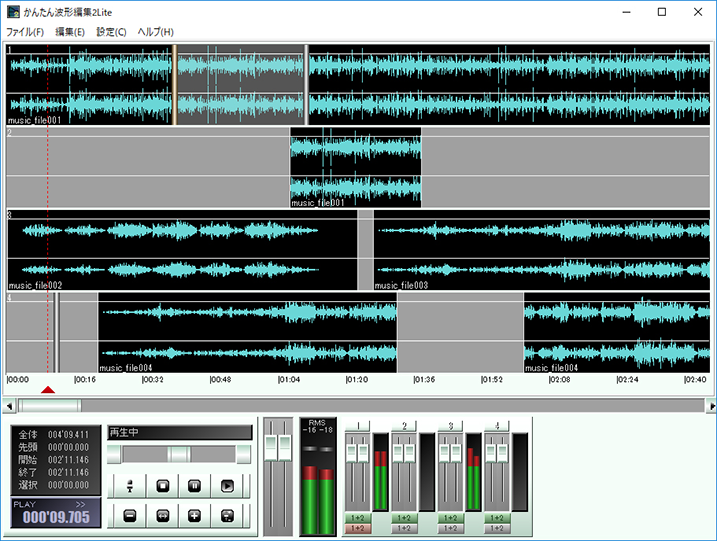Click track 2 left channel fader
Image resolution: width=717 pixels, height=541 pixels.
coord(398,453)
